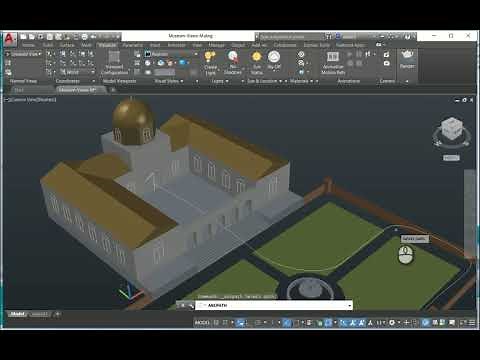Switch to the Parametric ribbon tab

click(133, 45)
